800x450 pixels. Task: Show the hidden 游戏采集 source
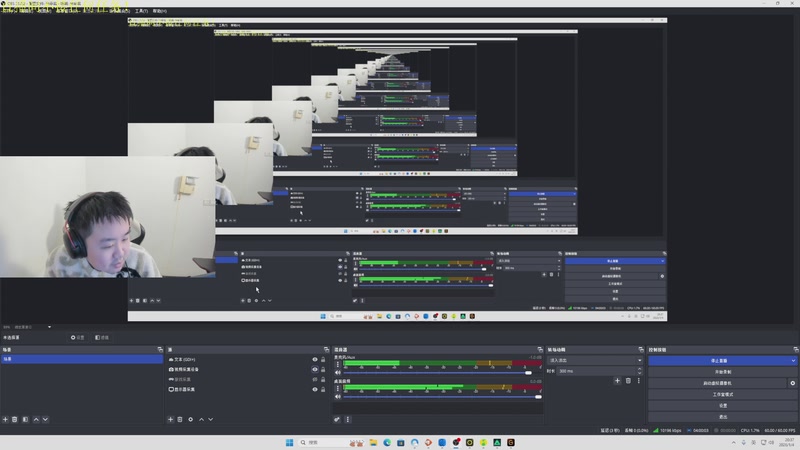click(315, 379)
